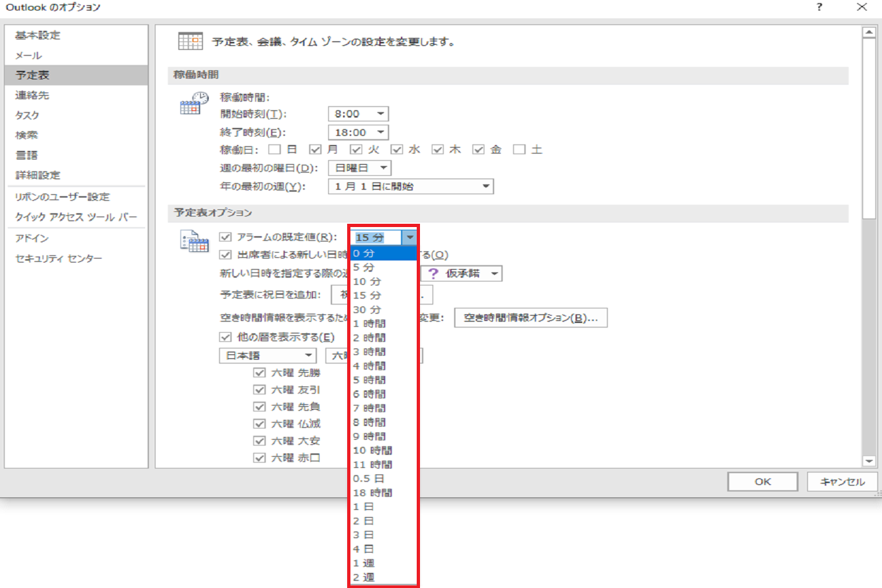This screenshot has width=882, height=588.
Task: Choose 1 週 in the reminder dropdown list
Action: 364,563
